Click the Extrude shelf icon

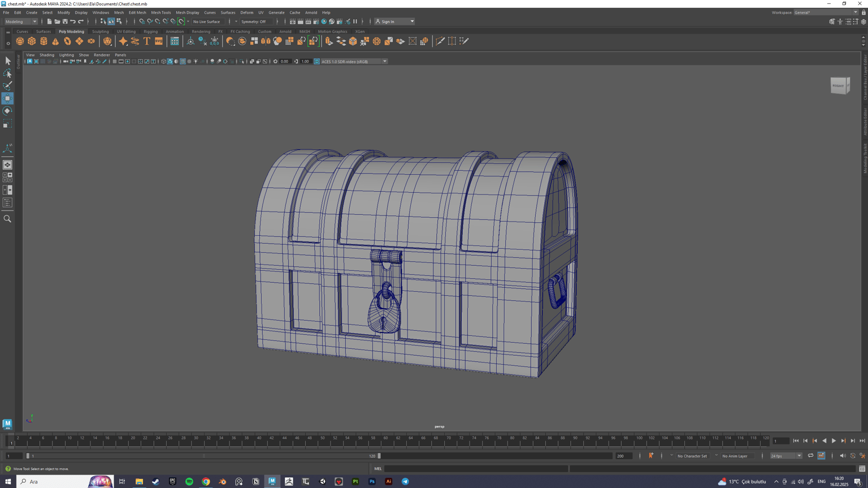pyautogui.click(x=329, y=41)
